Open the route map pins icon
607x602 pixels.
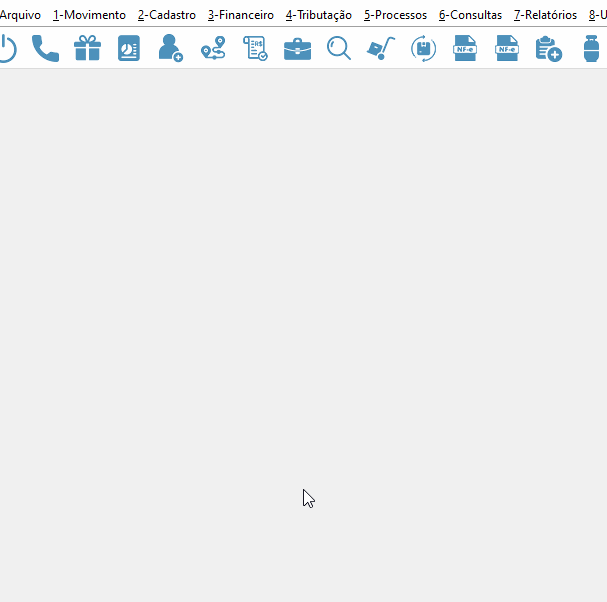tap(213, 48)
